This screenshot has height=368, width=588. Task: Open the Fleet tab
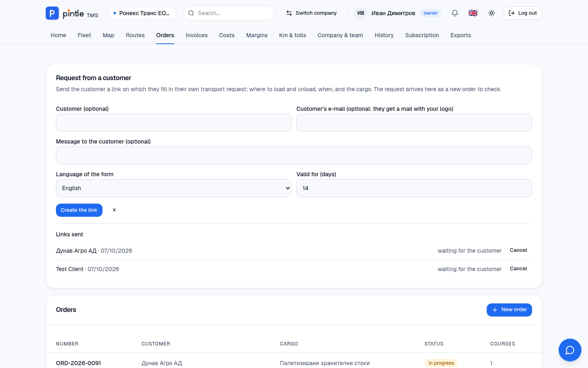(x=85, y=35)
